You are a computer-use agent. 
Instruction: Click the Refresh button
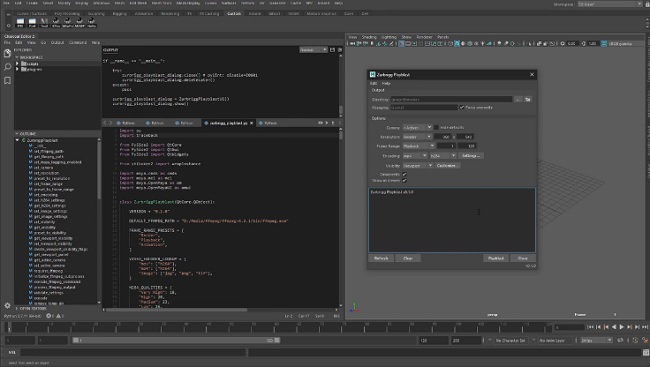[x=381, y=258]
